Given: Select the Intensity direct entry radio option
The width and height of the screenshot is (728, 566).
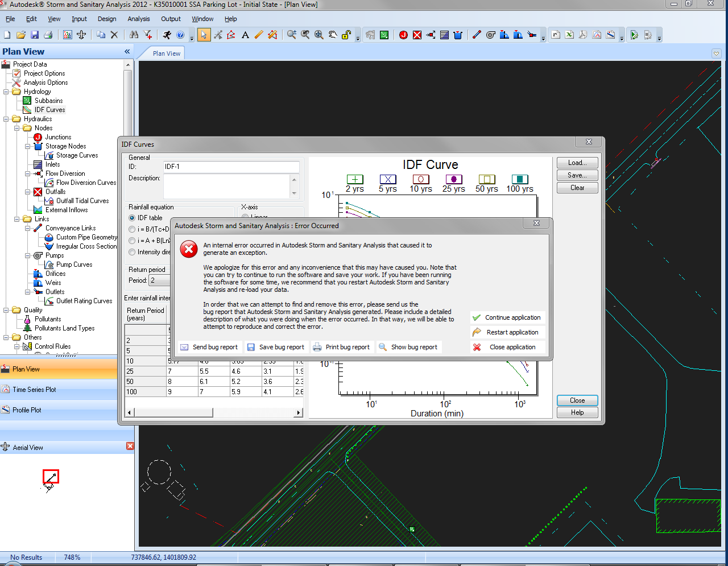Looking at the screenshot, I should (132, 252).
